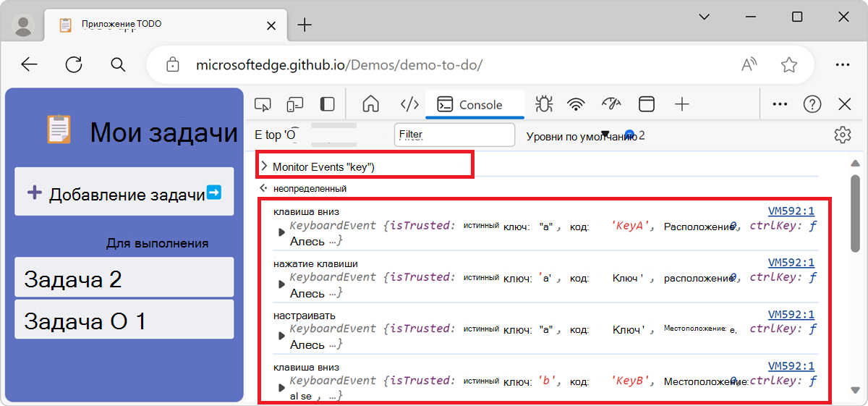The height and width of the screenshot is (406, 868).
Task: Open Customize and control DevTools menu
Action: click(x=780, y=104)
